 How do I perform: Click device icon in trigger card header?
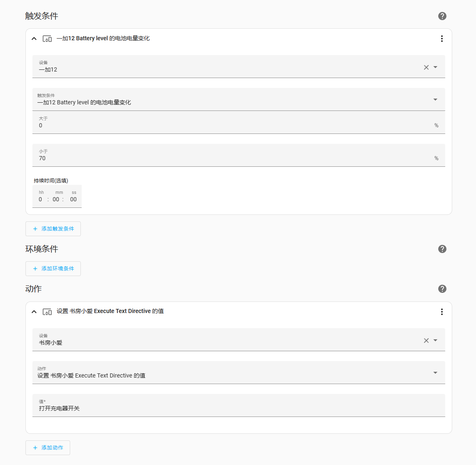47,39
